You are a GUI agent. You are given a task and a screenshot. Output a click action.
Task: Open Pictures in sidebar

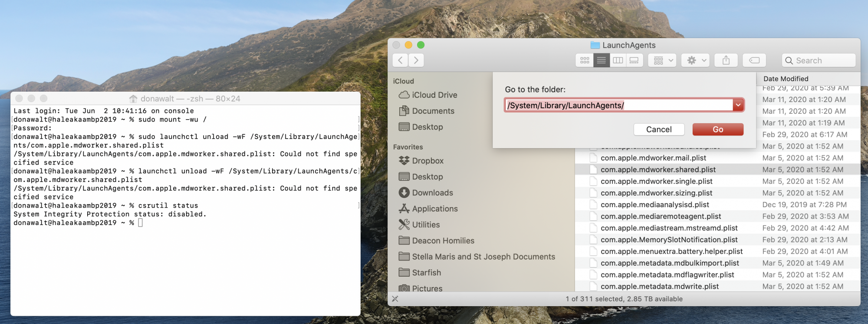coord(421,288)
